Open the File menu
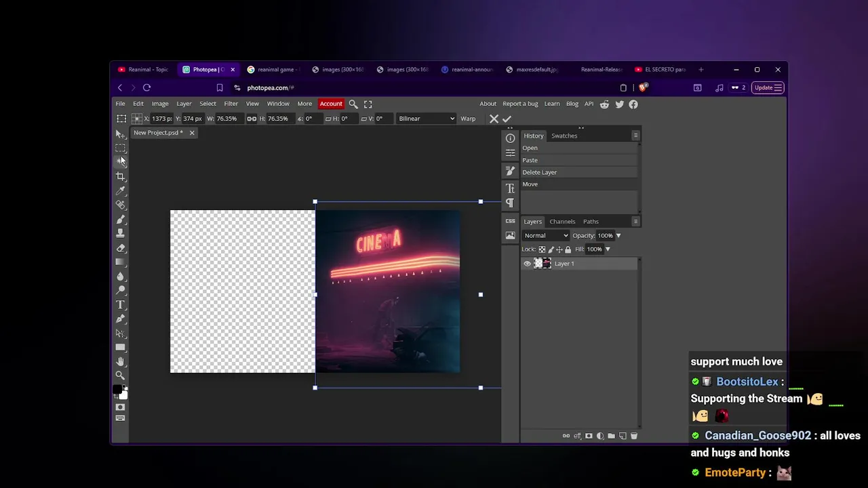The height and width of the screenshot is (488, 868). coord(120,104)
